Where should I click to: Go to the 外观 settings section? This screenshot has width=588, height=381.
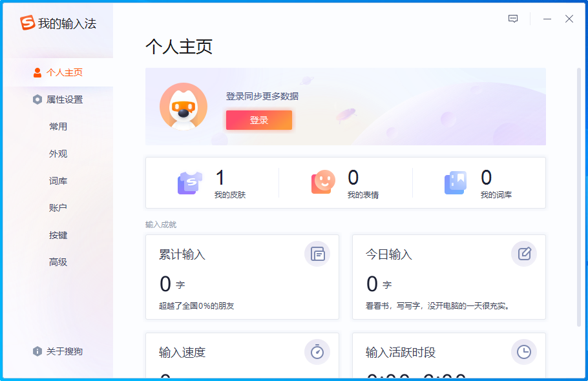[x=58, y=154]
